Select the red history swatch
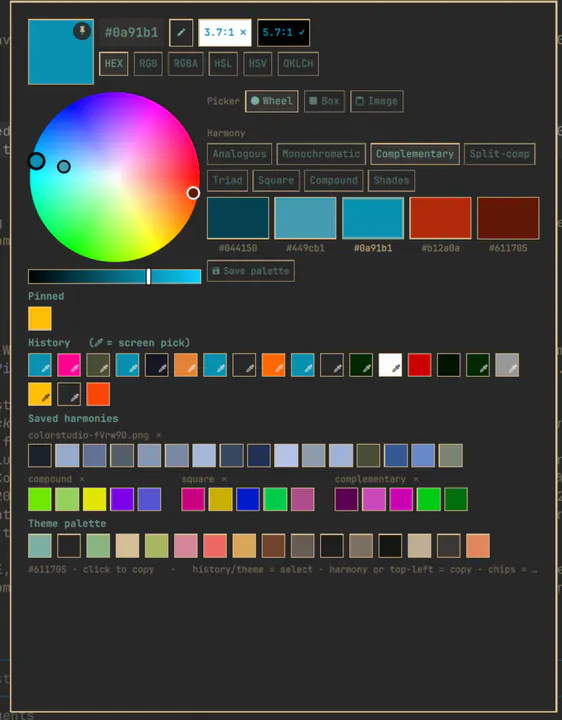Viewport: 562px width, 720px height. click(420, 365)
